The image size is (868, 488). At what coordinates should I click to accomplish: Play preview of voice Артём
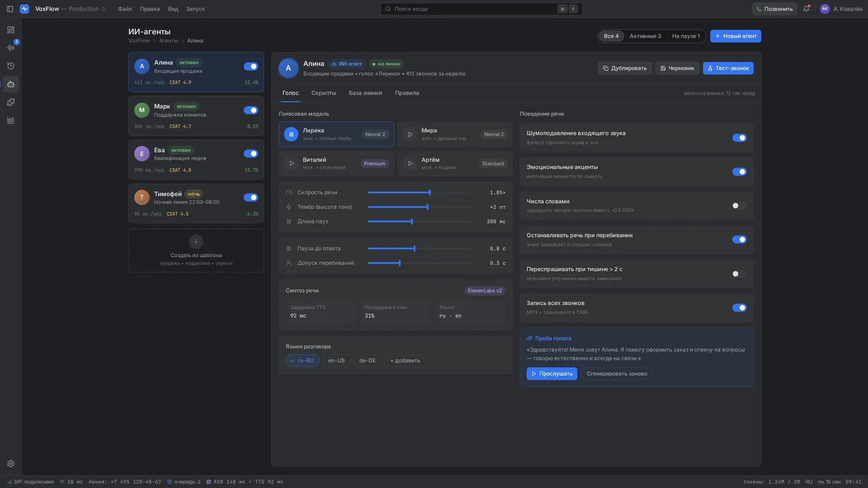410,163
